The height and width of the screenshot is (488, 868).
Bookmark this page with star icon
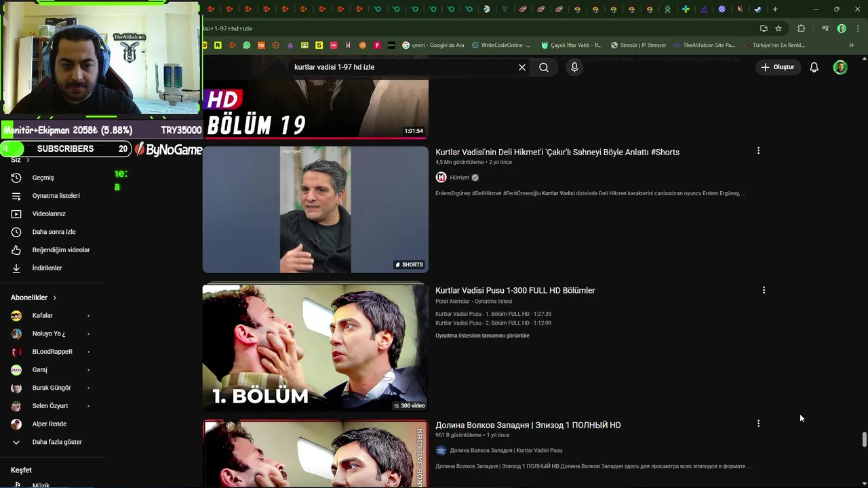778,28
